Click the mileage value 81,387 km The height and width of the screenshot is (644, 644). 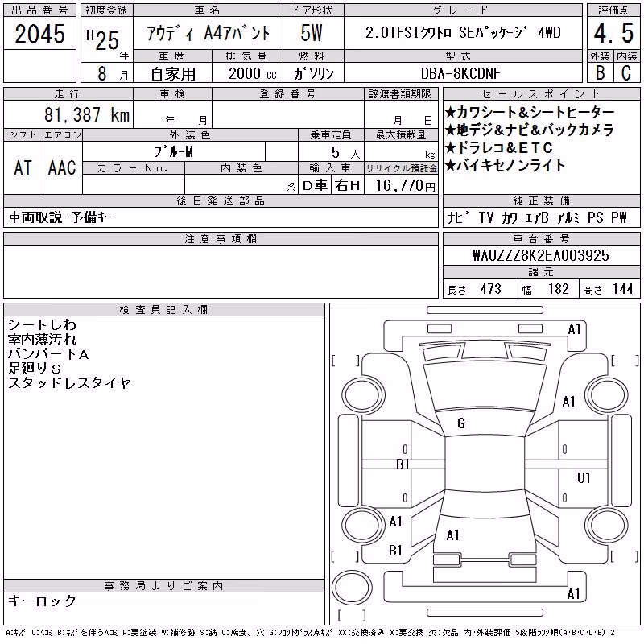87,114
